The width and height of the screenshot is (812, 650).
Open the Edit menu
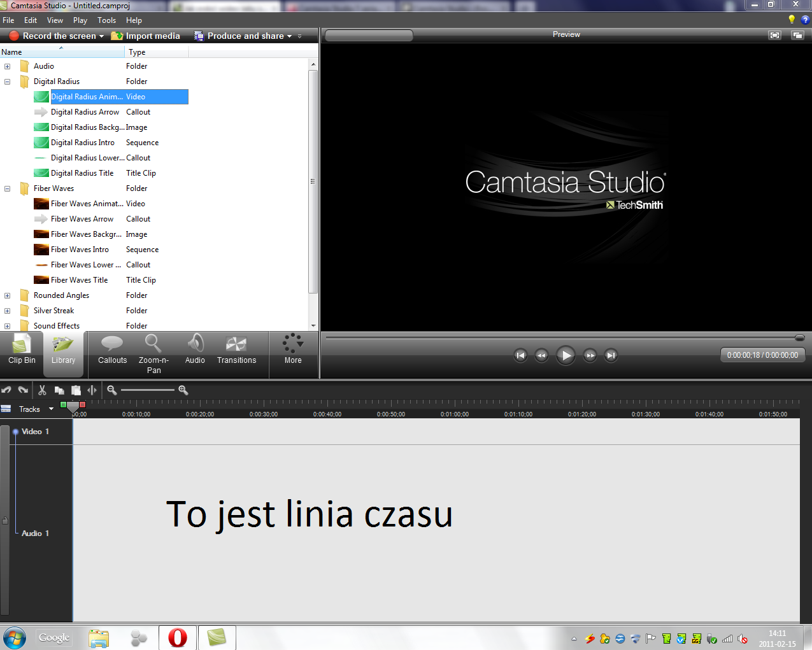(x=31, y=20)
